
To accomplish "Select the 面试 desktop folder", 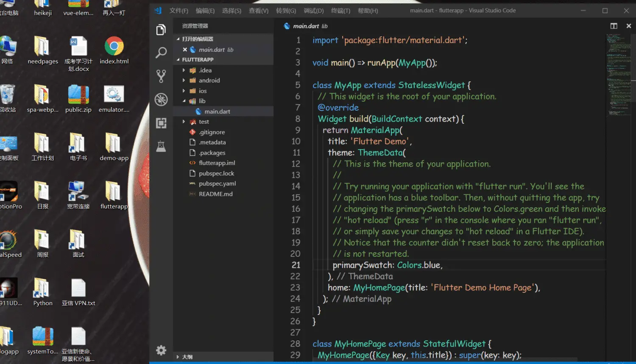I will (x=78, y=244).
